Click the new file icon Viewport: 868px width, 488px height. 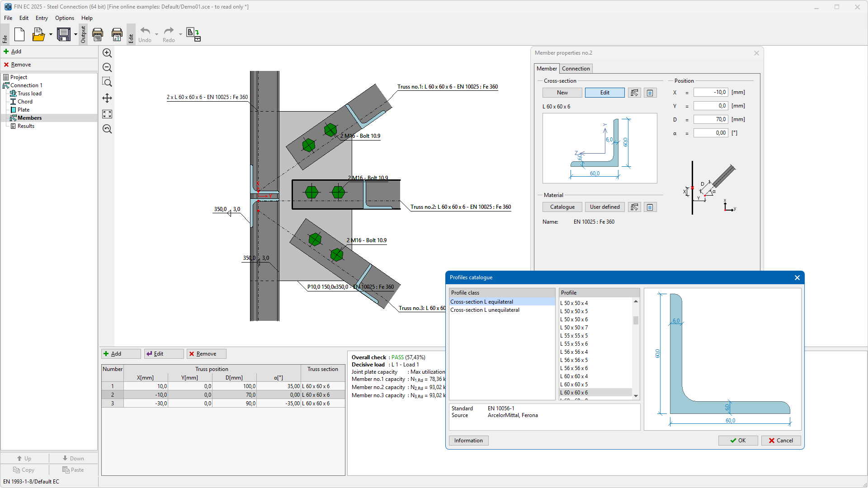point(19,34)
